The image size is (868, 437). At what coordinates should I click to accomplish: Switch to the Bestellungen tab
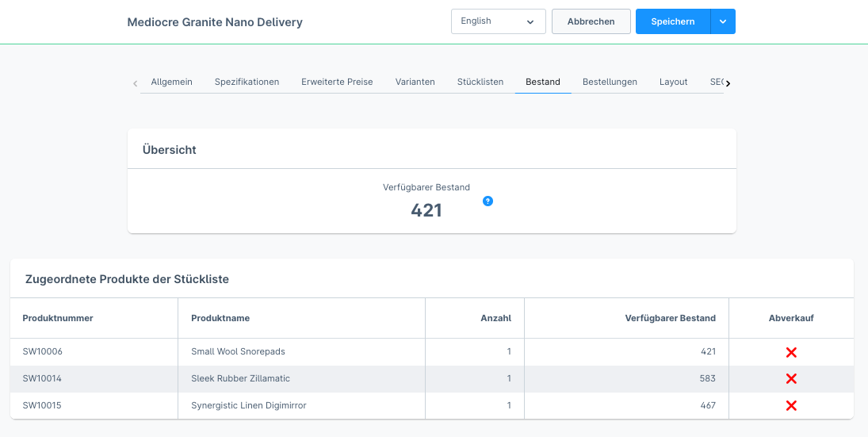point(610,82)
